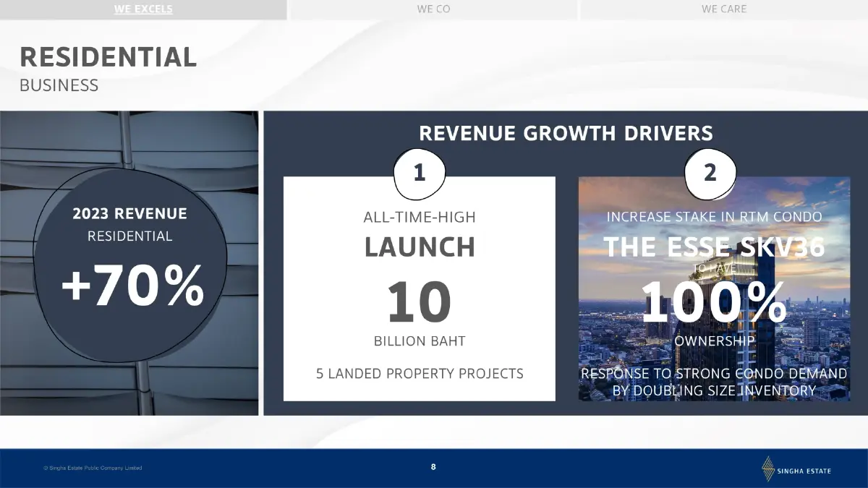Click the Singha Estate logo emblem
This screenshot has width=868, height=488.
pyautogui.click(x=768, y=468)
